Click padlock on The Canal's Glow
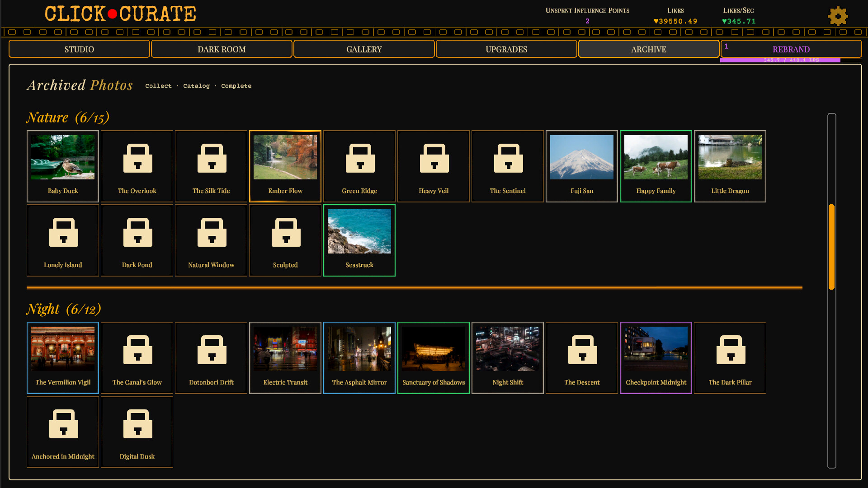The image size is (868, 488). [x=137, y=350]
